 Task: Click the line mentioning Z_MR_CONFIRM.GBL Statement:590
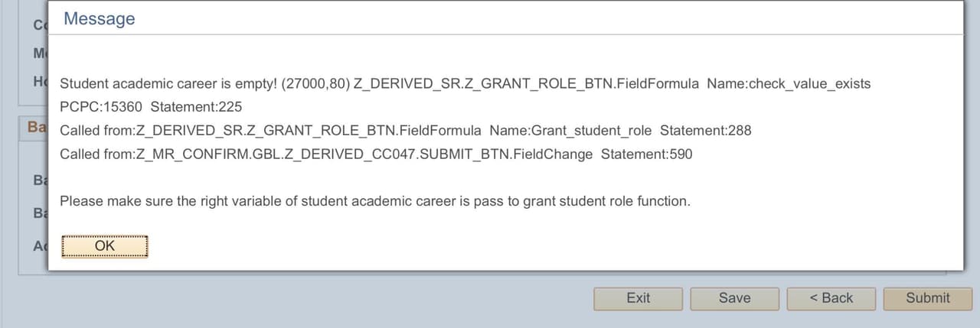[x=375, y=154]
